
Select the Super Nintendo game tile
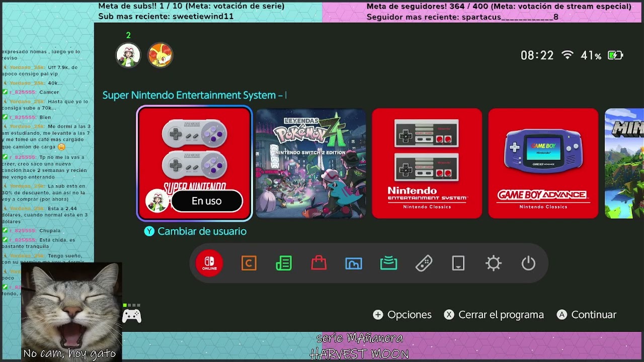(194, 163)
